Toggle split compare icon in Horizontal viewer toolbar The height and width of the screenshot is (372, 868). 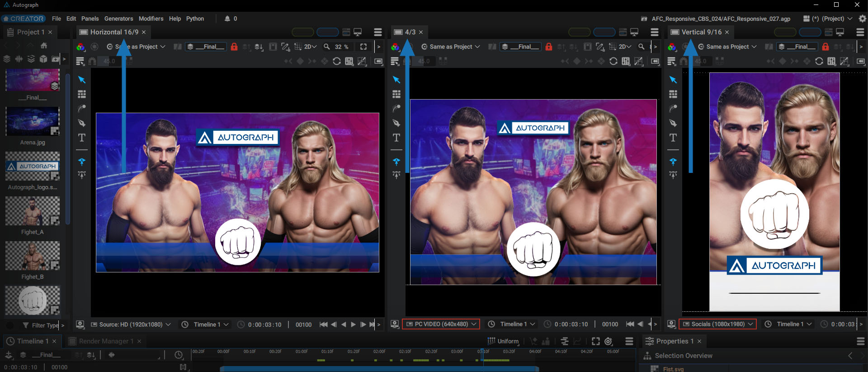(178, 47)
